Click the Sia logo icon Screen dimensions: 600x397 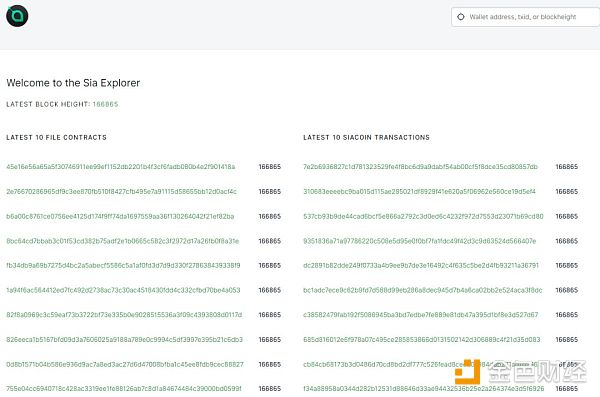17,16
